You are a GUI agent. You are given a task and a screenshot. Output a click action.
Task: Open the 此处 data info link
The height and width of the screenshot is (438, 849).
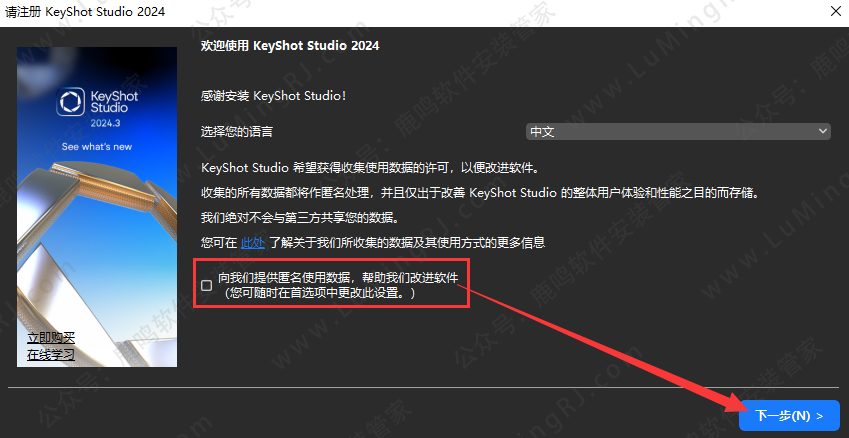[x=253, y=243]
